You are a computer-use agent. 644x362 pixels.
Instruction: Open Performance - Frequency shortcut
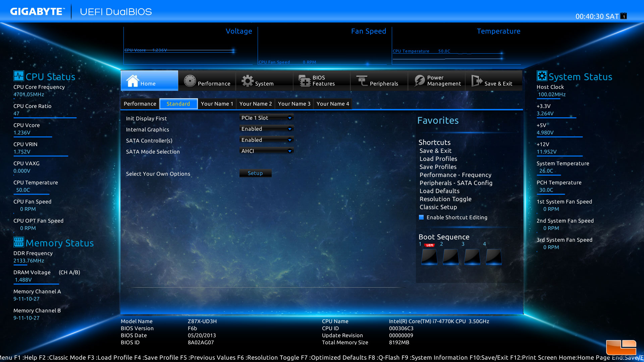(x=455, y=175)
